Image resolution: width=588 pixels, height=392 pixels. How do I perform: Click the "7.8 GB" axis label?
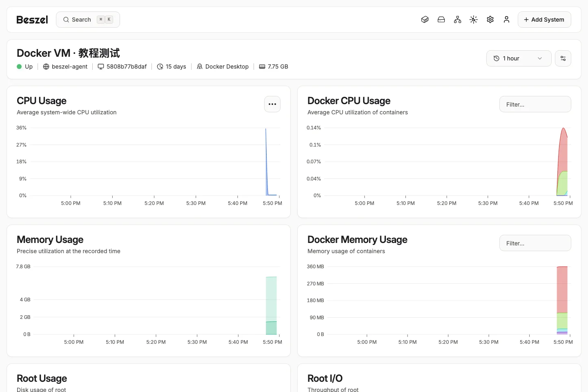[x=23, y=267]
